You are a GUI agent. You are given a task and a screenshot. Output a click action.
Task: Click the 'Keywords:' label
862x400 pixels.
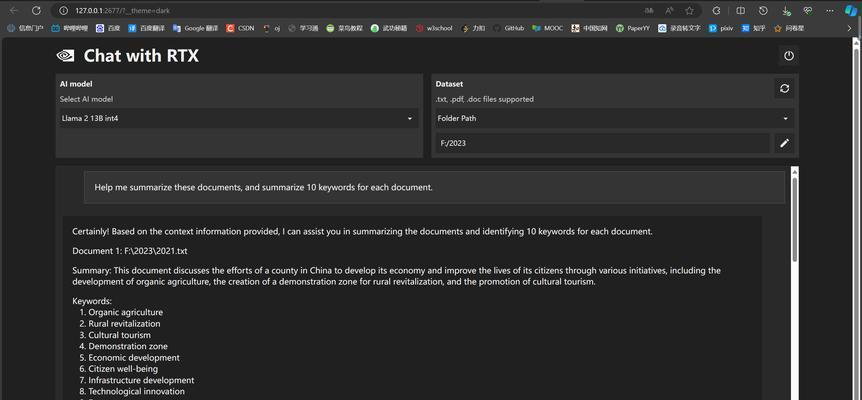click(x=92, y=301)
